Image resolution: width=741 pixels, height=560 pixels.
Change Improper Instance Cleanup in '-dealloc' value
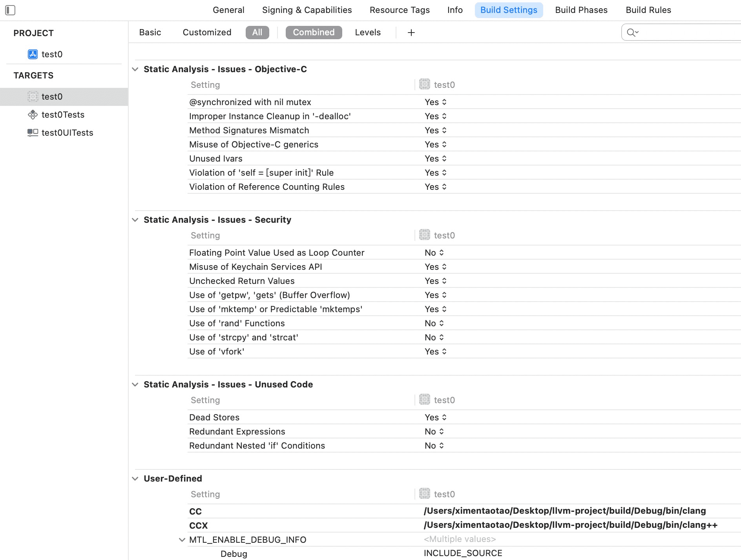(436, 116)
